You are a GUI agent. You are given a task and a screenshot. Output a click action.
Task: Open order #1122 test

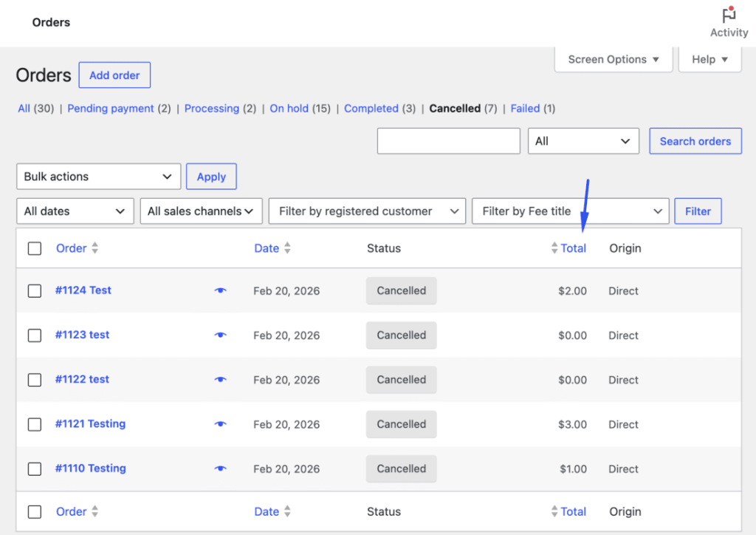82,379
